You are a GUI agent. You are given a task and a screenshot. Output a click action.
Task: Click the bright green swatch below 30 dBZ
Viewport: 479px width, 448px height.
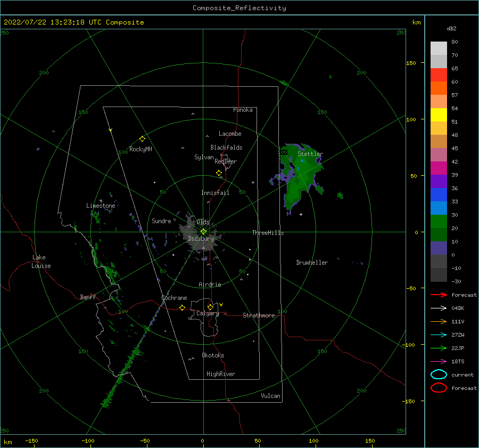pos(439,221)
